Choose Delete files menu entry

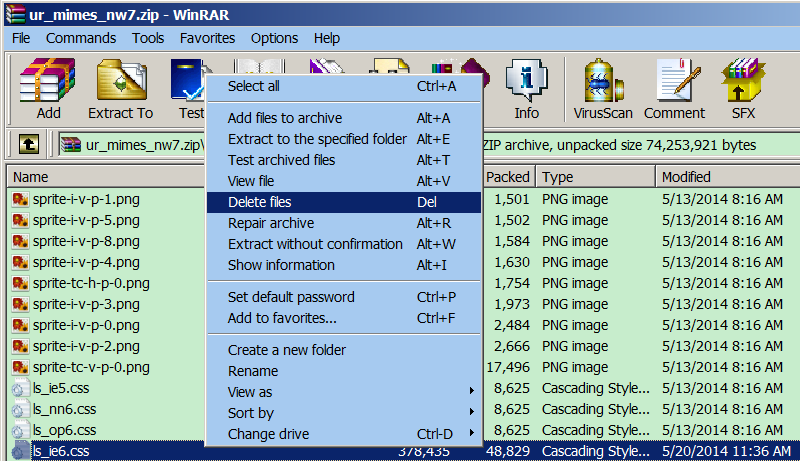tap(344, 202)
